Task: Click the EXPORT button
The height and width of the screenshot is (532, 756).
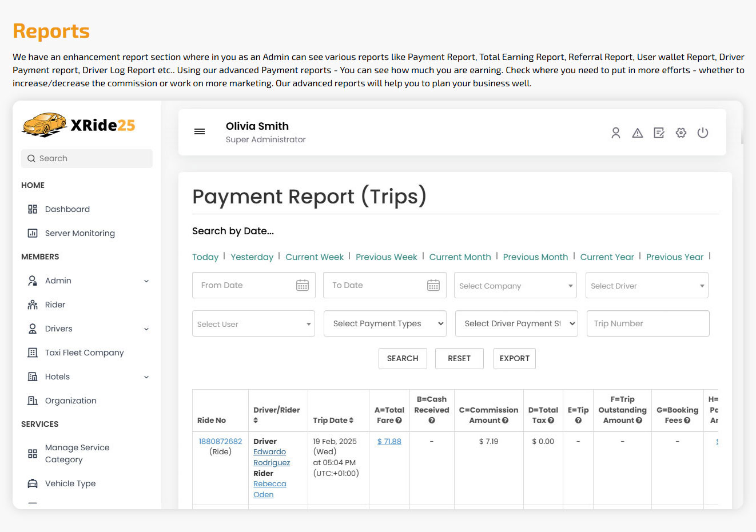Action: click(515, 358)
